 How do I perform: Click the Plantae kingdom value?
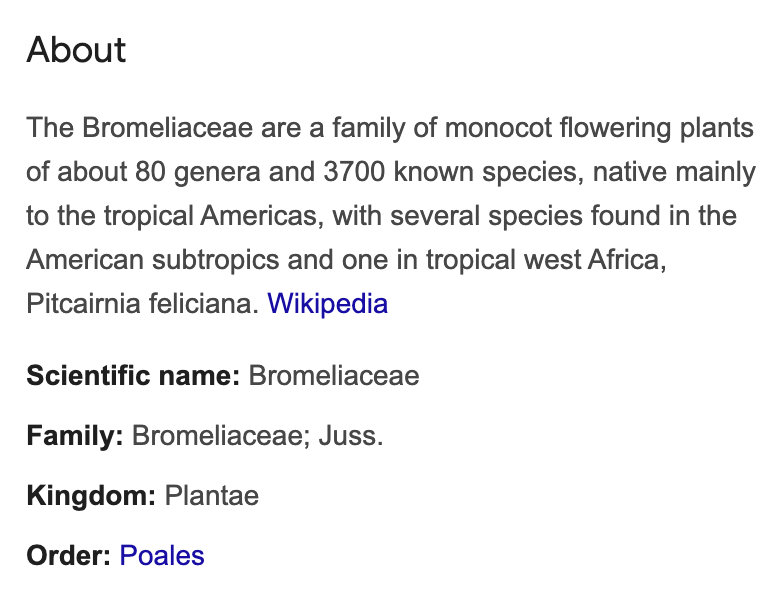(211, 495)
